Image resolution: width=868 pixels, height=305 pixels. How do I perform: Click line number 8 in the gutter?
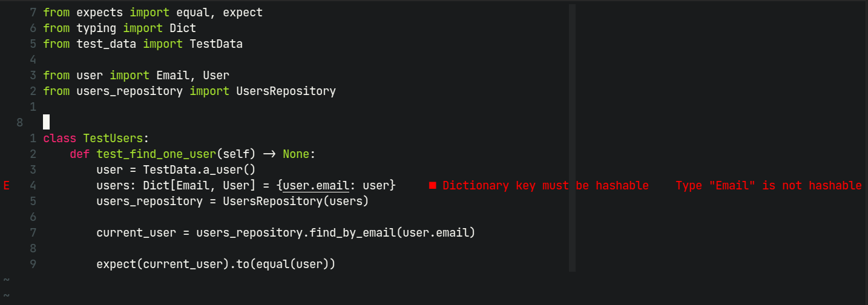(20, 123)
